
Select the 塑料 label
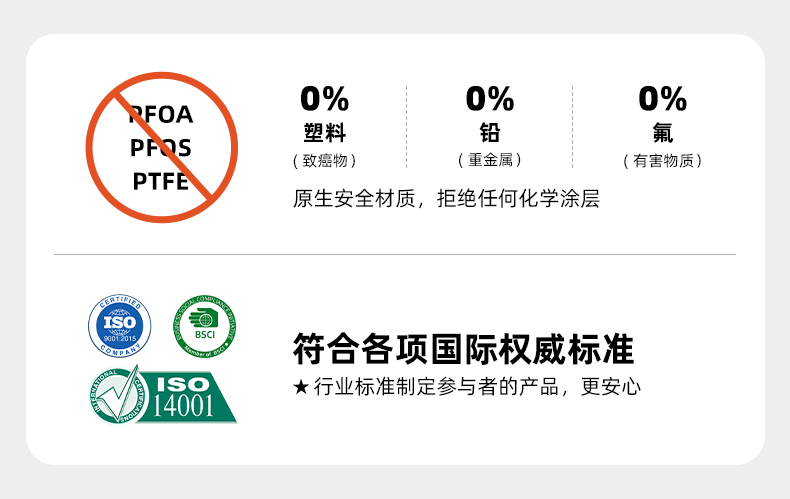325,133
